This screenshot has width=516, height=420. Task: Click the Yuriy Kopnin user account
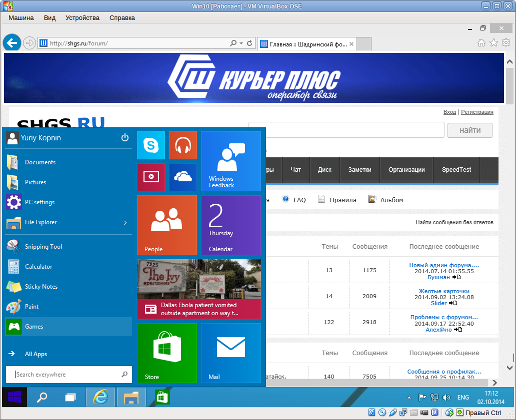click(x=33, y=138)
